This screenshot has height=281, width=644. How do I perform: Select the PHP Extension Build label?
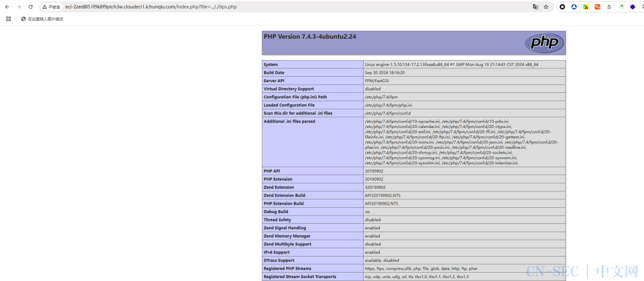tap(284, 204)
